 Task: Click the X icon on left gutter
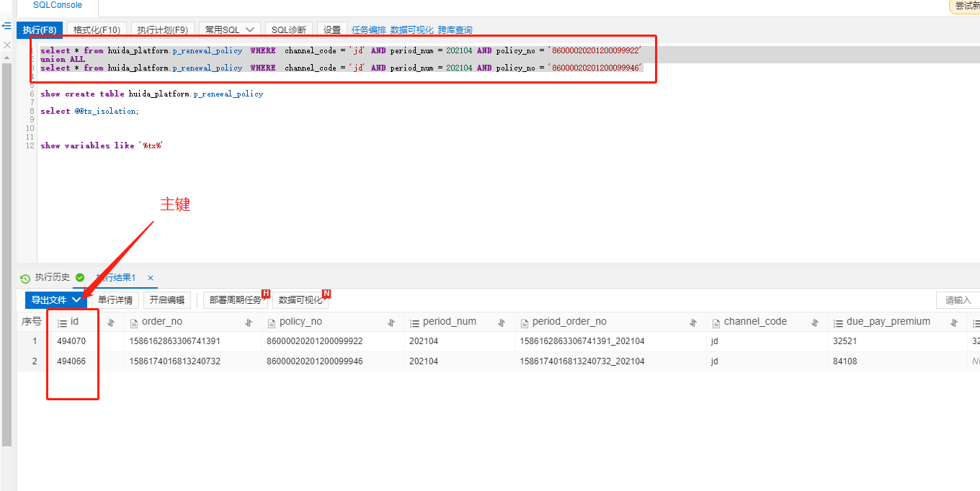(7, 45)
